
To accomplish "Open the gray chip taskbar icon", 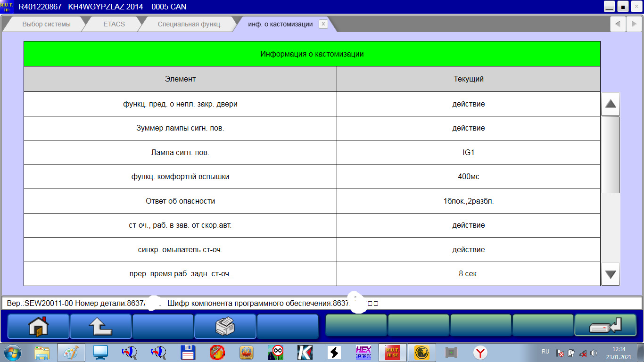I will click(451, 352).
